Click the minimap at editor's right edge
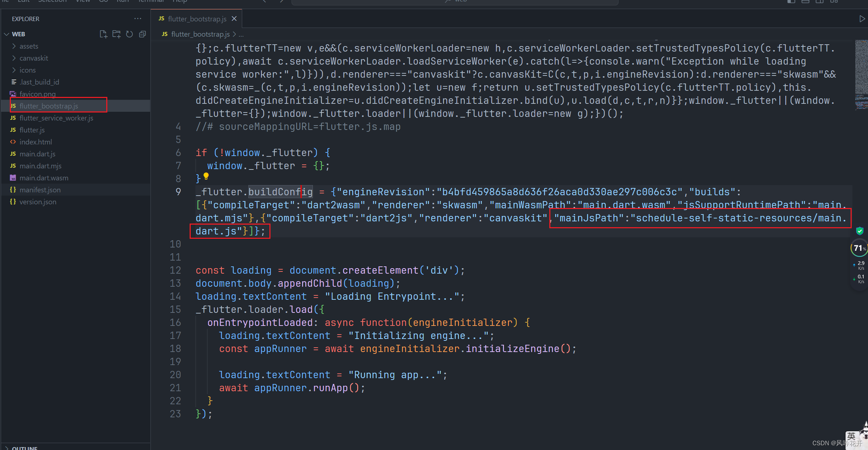 point(861,74)
